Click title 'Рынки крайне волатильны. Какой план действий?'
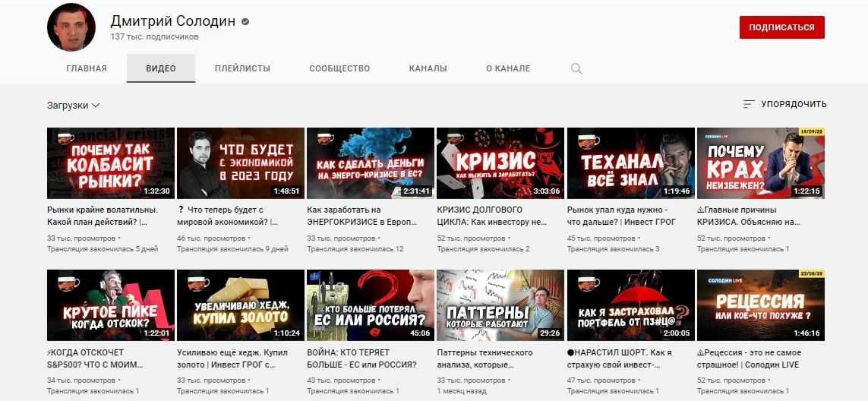Screen dimensions: 868x401 (103, 216)
